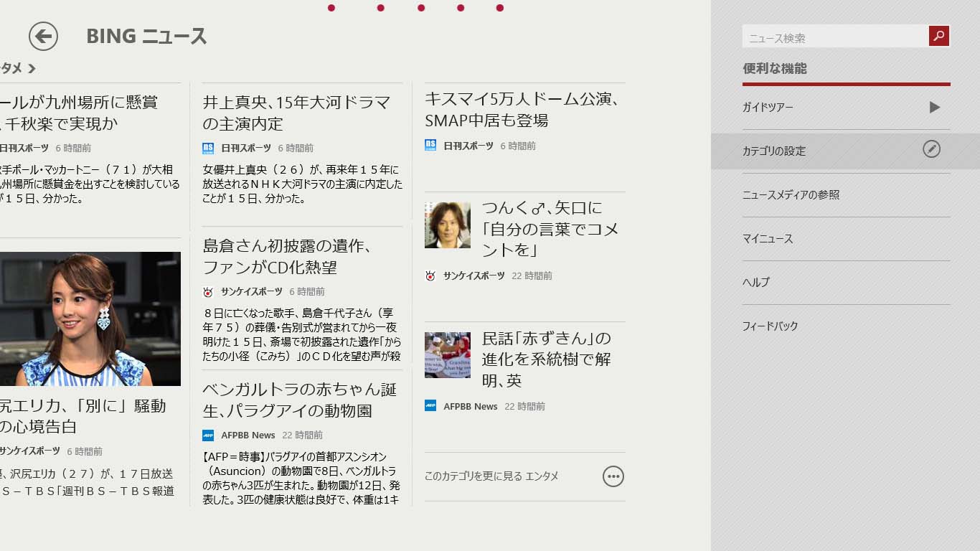The image size is (980, 551).
Task: Click the 井上真央 article summary text
Action: coord(302,184)
